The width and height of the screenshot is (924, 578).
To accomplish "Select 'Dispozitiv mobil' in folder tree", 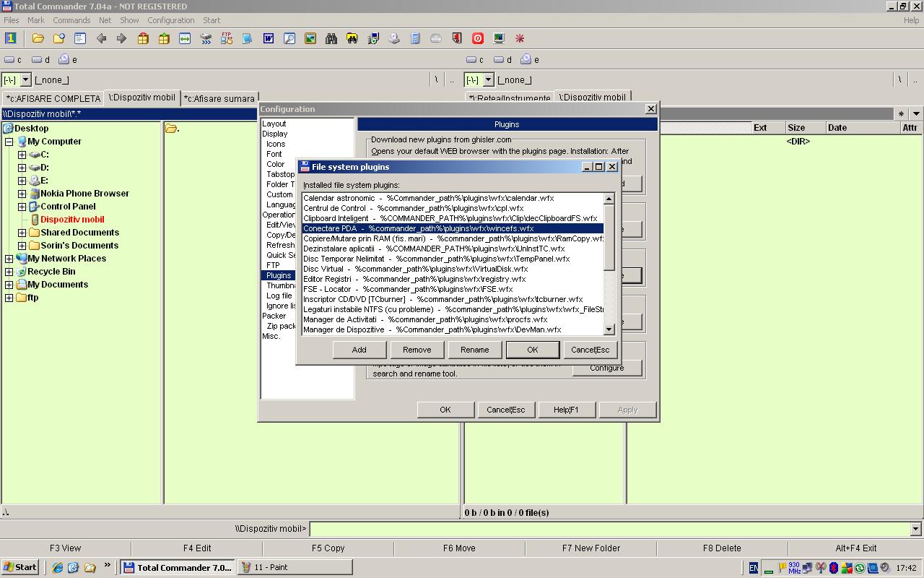I will (x=72, y=220).
